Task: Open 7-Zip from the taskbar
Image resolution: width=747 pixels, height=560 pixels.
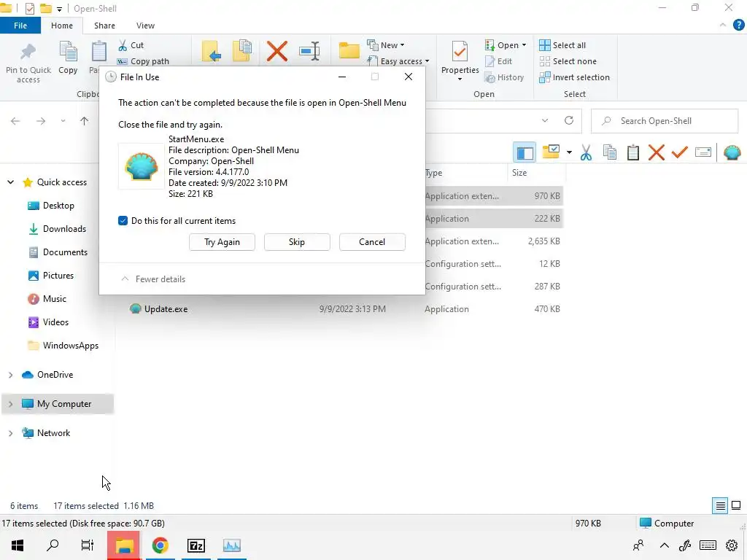Action: 196,545
